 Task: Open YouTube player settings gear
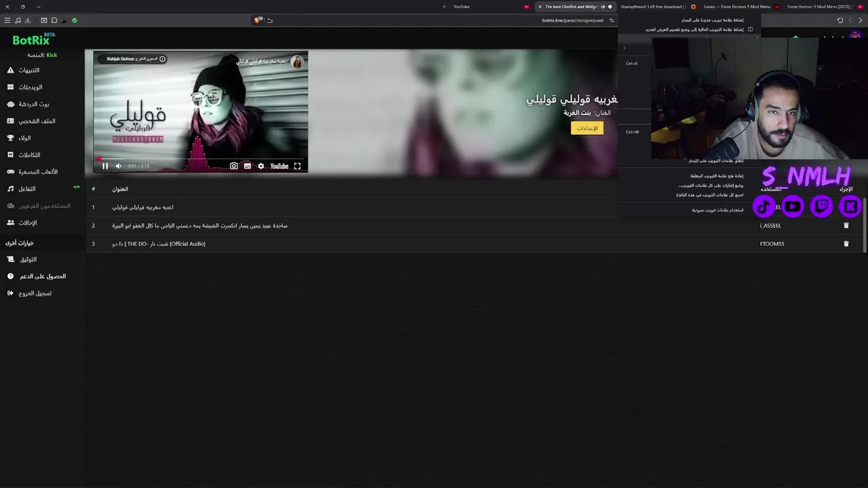(261, 166)
